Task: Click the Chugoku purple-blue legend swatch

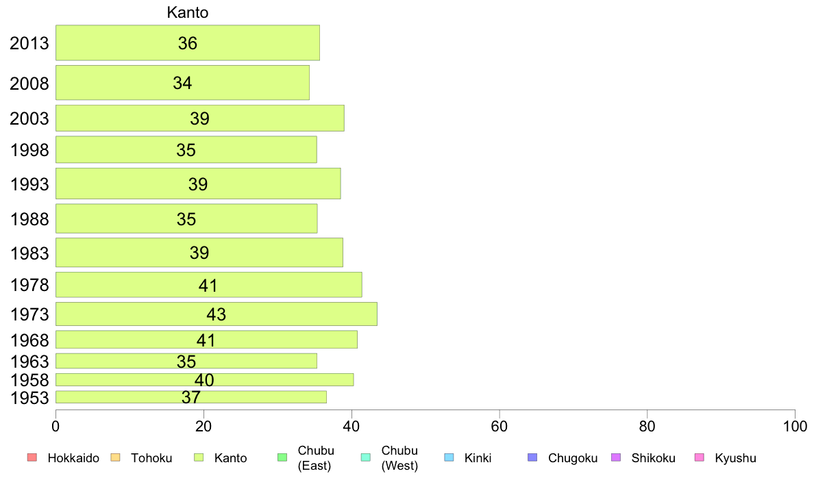Action: [532, 457]
